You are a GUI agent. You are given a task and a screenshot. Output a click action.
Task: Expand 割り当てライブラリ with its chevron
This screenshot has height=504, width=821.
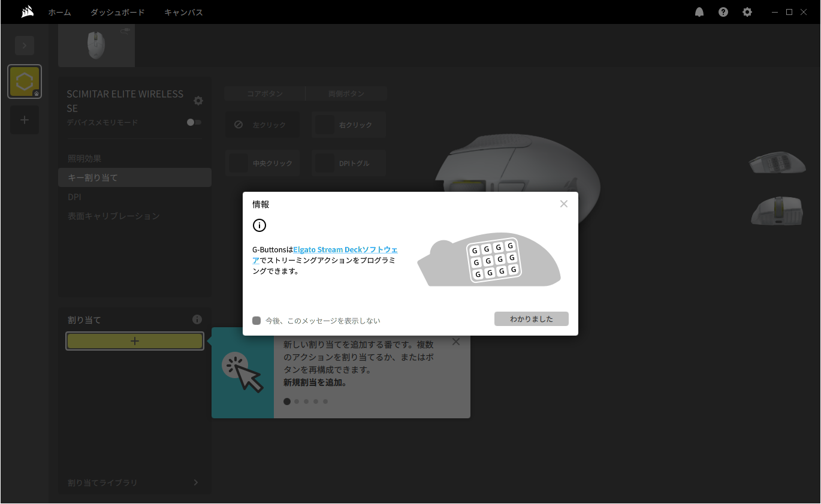point(195,482)
